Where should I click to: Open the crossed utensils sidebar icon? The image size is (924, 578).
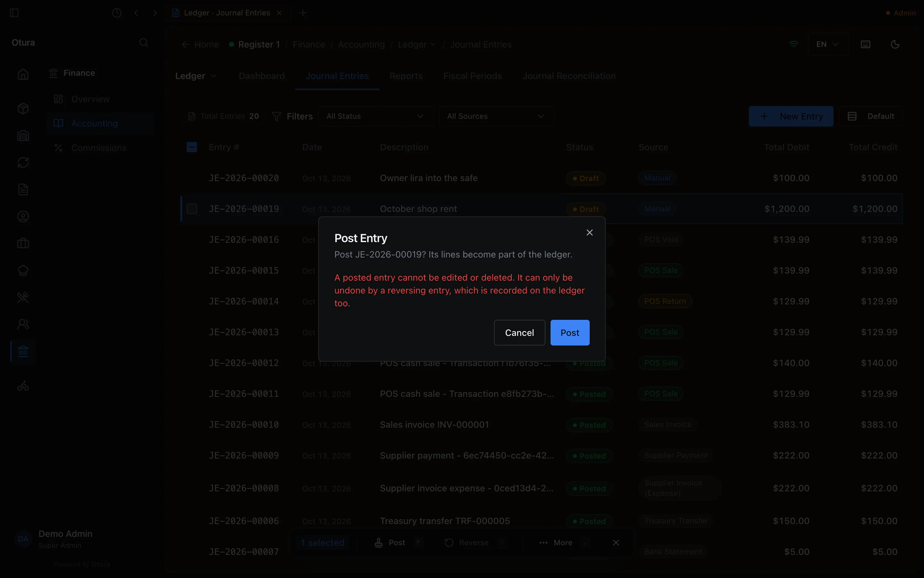[23, 297]
